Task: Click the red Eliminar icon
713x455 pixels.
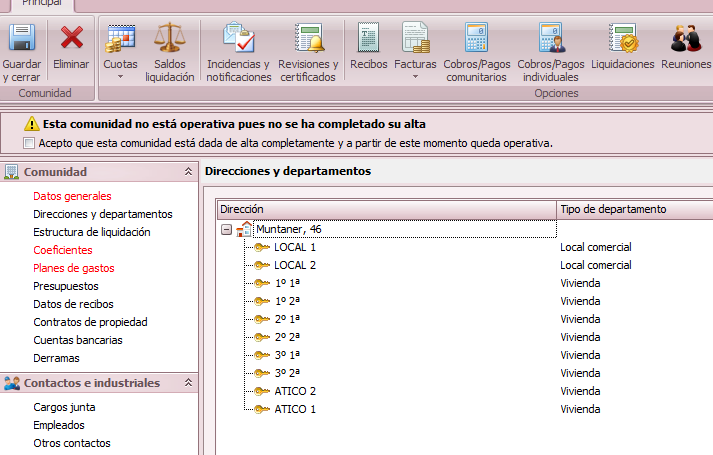Action: pos(71,40)
